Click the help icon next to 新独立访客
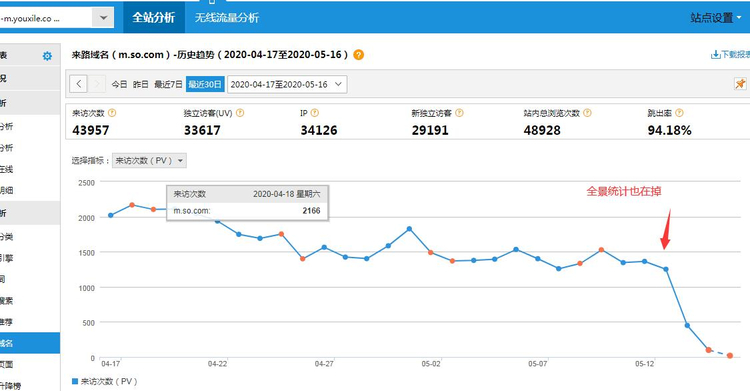This screenshot has height=391, width=750. tap(459, 113)
